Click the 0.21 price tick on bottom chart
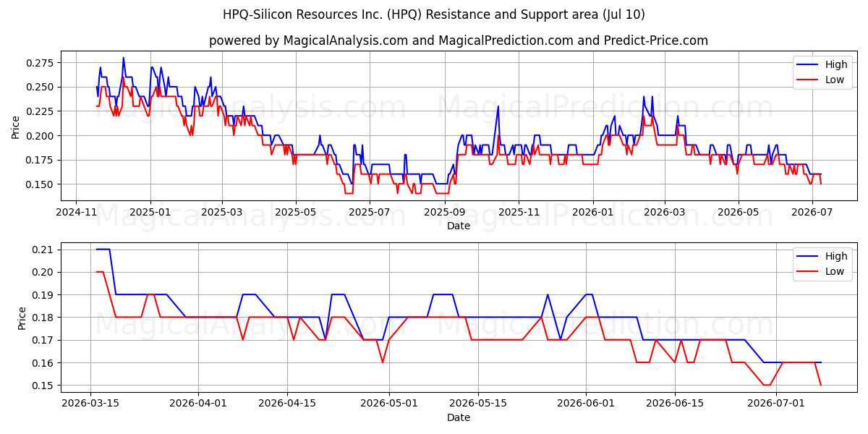The width and height of the screenshot is (868, 434). coord(43,250)
